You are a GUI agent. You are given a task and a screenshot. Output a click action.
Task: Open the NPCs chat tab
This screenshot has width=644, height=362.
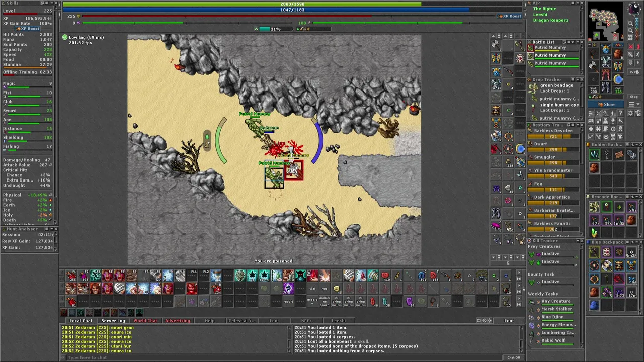306,321
